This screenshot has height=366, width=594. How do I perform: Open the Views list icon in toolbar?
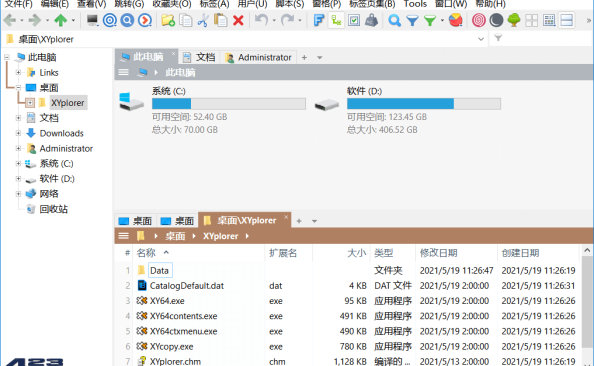pos(549,20)
